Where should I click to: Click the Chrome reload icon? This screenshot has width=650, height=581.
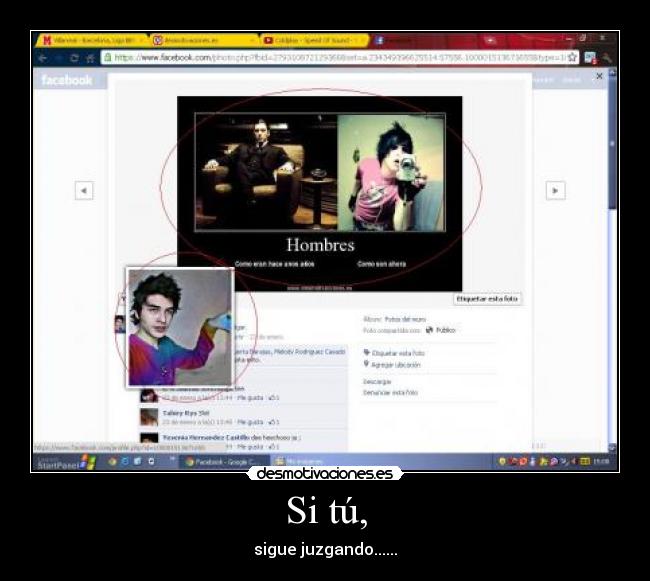click(74, 58)
